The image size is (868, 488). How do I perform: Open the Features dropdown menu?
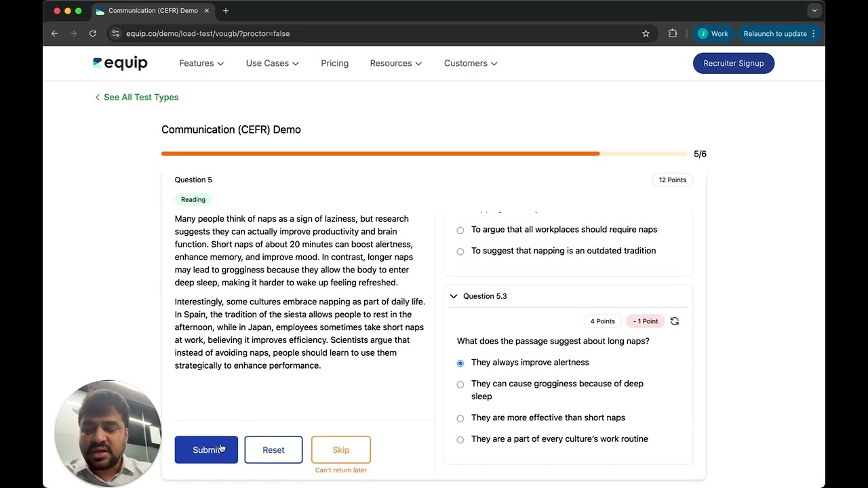point(201,63)
